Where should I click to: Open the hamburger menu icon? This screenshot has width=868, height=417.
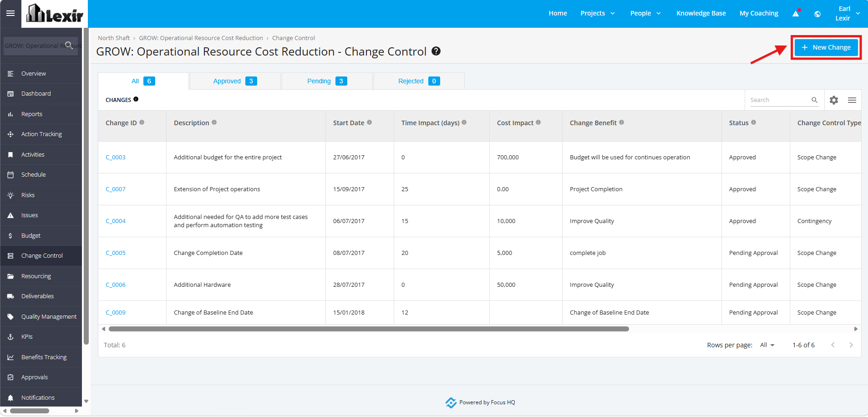coord(10,13)
